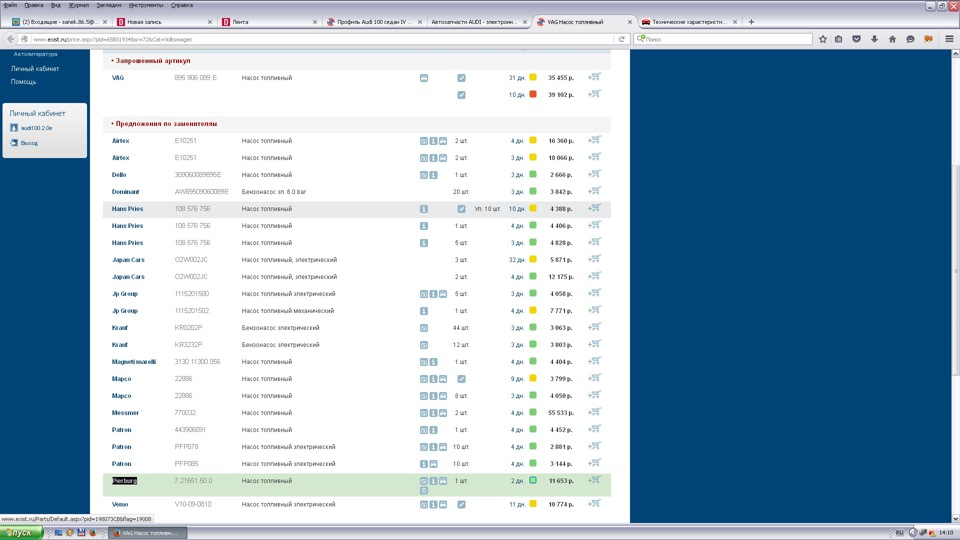Click the description Бензонасос эл. 6.0 bar
The image size is (960, 540).
[x=274, y=192]
